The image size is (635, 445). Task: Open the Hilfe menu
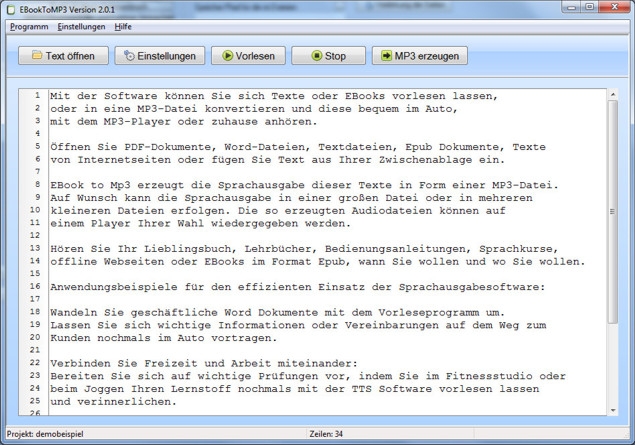[x=123, y=26]
